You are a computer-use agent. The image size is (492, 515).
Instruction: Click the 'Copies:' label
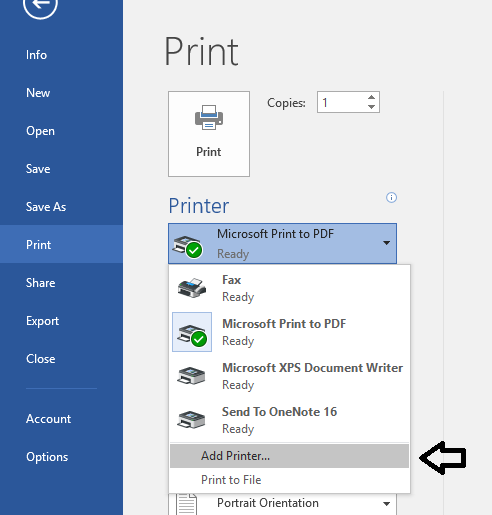click(286, 103)
